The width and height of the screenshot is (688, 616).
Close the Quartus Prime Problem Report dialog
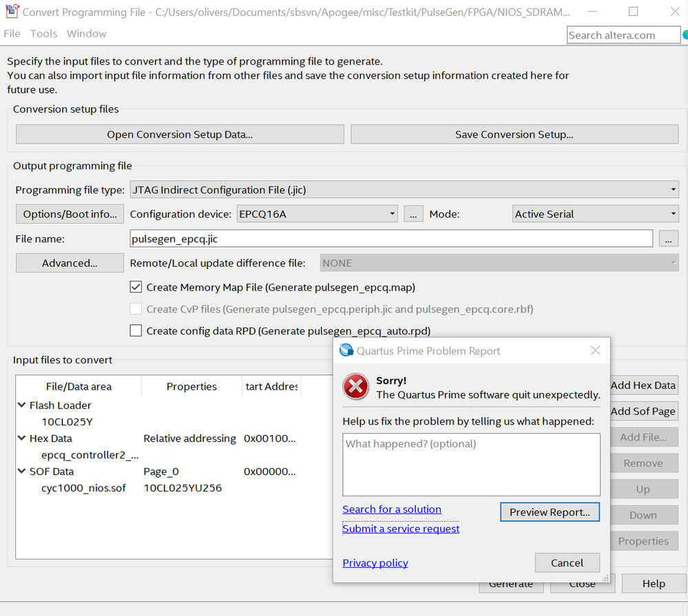click(x=596, y=350)
